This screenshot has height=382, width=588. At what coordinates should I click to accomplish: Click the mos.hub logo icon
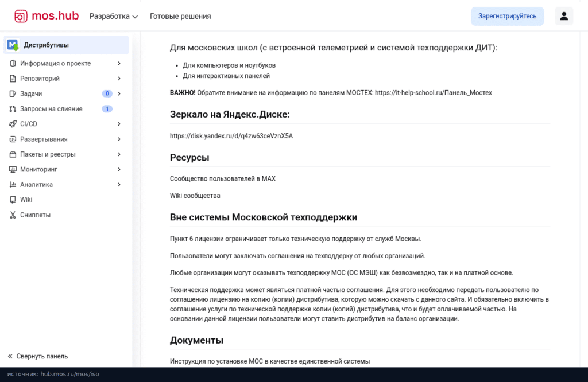21,16
